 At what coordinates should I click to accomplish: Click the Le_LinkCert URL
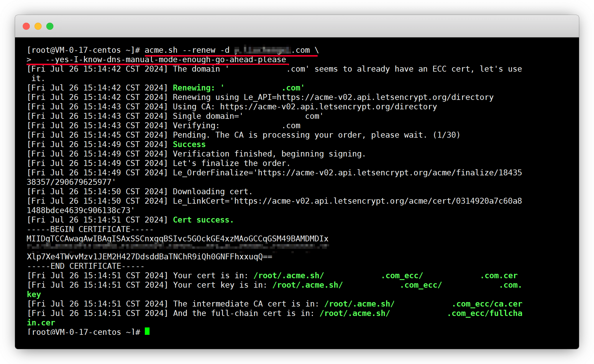click(378, 201)
